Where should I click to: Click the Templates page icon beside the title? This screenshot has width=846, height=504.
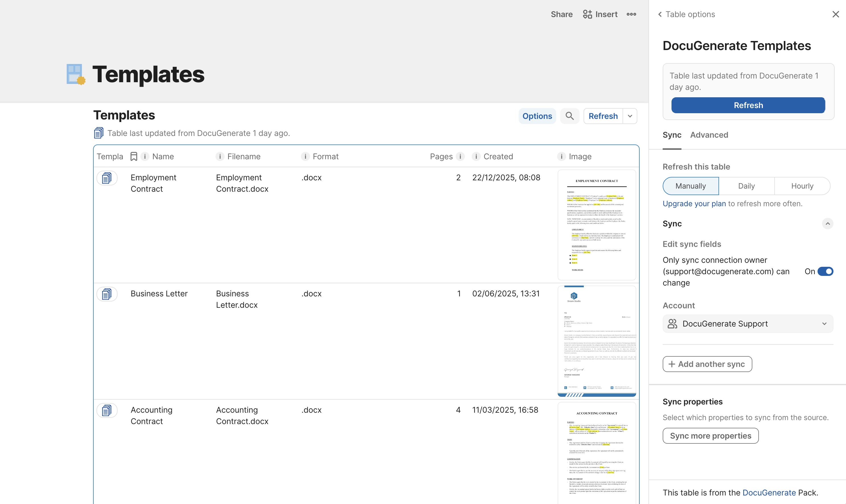(x=75, y=75)
